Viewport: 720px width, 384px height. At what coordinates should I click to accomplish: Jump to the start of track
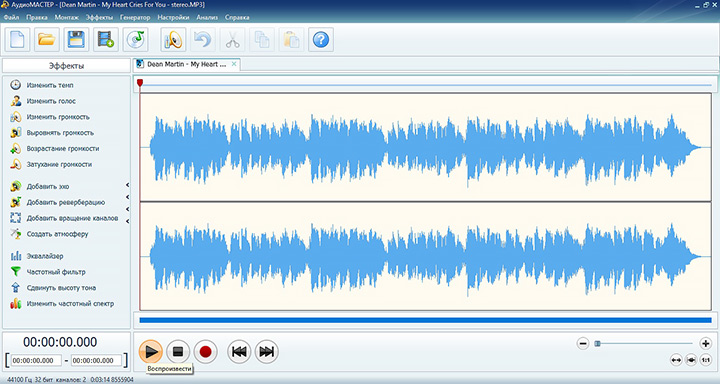[239, 352]
